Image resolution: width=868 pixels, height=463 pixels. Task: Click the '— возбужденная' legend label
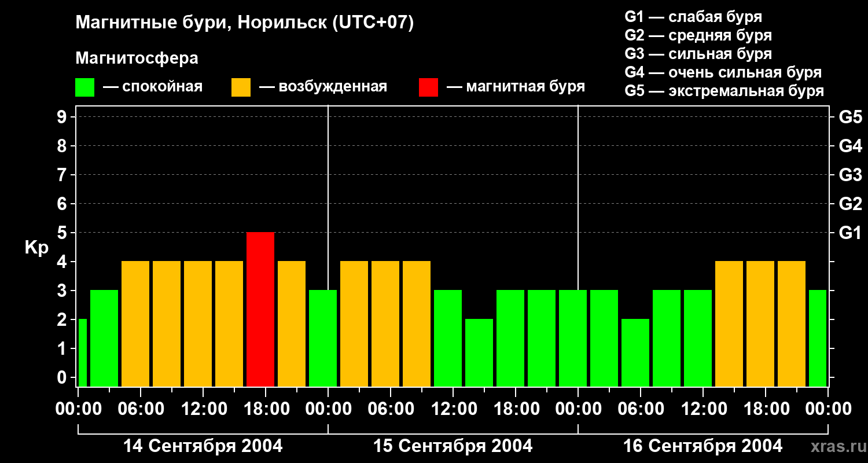(323, 87)
